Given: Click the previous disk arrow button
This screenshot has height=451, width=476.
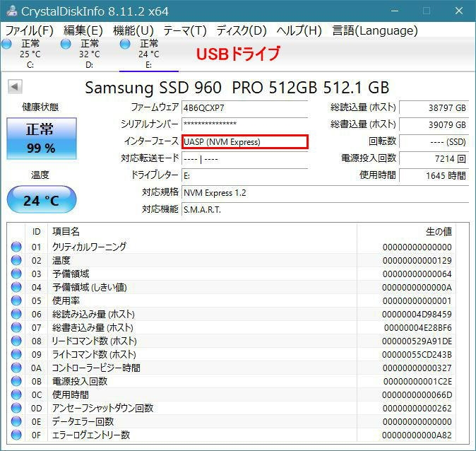Looking at the screenshot, I should pyautogui.click(x=15, y=87).
